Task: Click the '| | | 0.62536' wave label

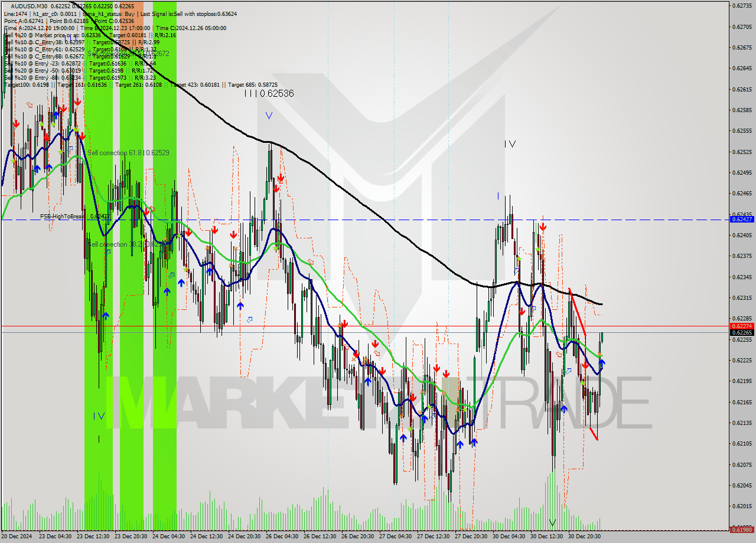Action: [x=269, y=93]
